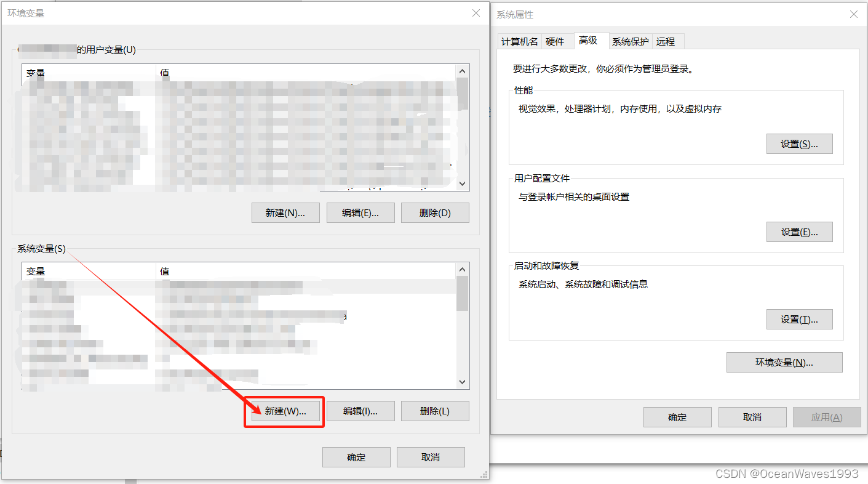This screenshot has height=484, width=868.
Task: Click the system variables scrollbar thumb
Action: 463,294
